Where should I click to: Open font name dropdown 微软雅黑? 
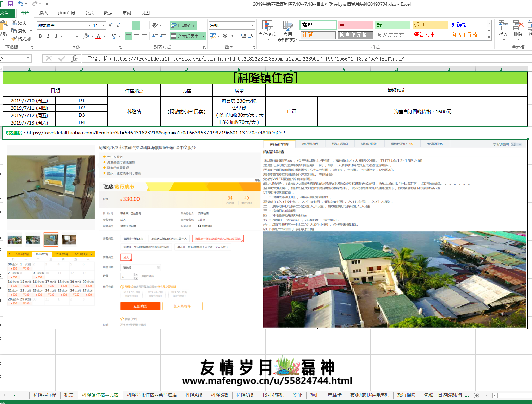(x=89, y=25)
